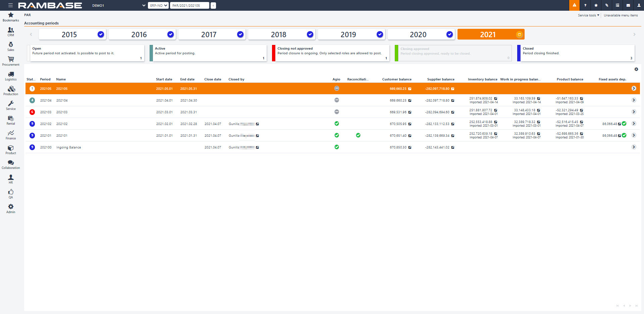Open customer balance link for period 202103
Image resolution: width=644 pixels, height=314 pixels.
[x=410, y=112]
